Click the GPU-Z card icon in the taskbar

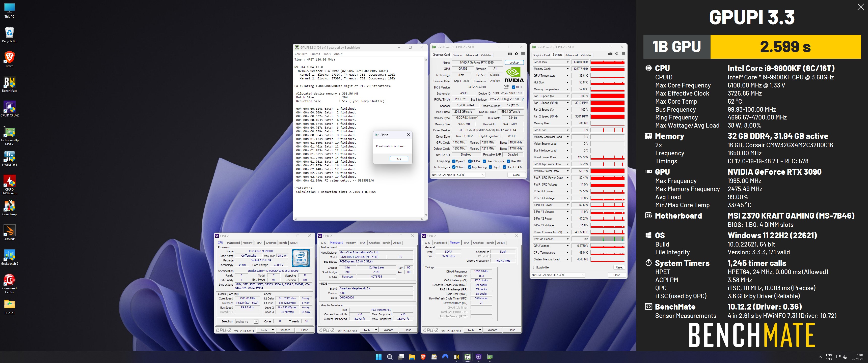(490, 357)
